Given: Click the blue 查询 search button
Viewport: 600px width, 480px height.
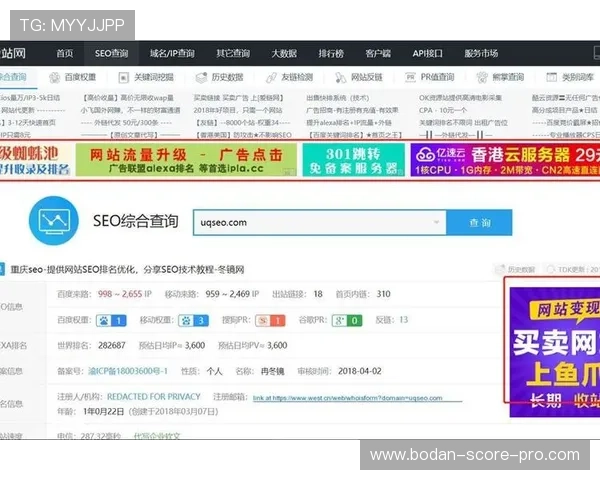Looking at the screenshot, I should [x=479, y=222].
